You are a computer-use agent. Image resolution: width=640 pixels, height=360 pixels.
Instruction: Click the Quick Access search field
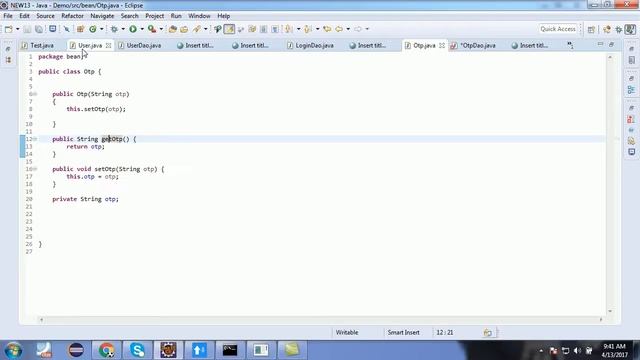558,29
